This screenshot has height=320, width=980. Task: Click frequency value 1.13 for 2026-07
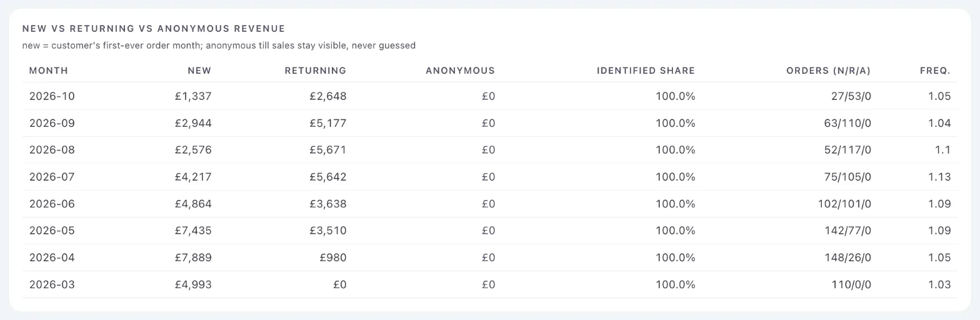tap(939, 177)
